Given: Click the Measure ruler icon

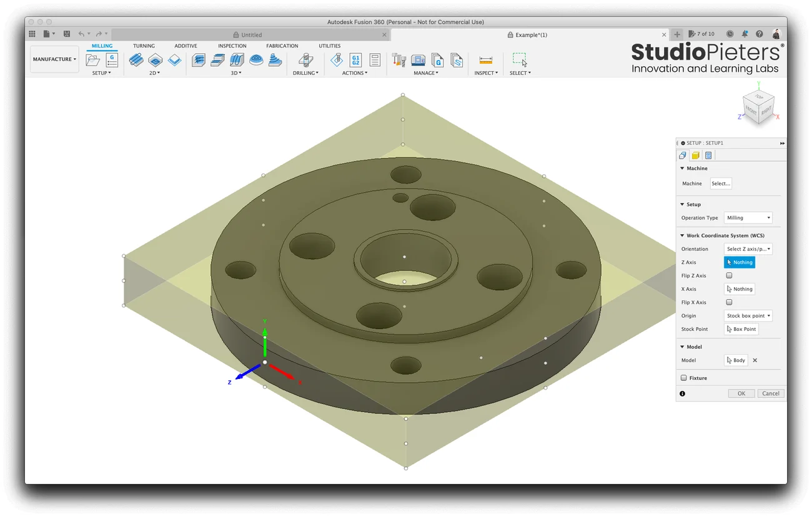Looking at the screenshot, I should 486,60.
